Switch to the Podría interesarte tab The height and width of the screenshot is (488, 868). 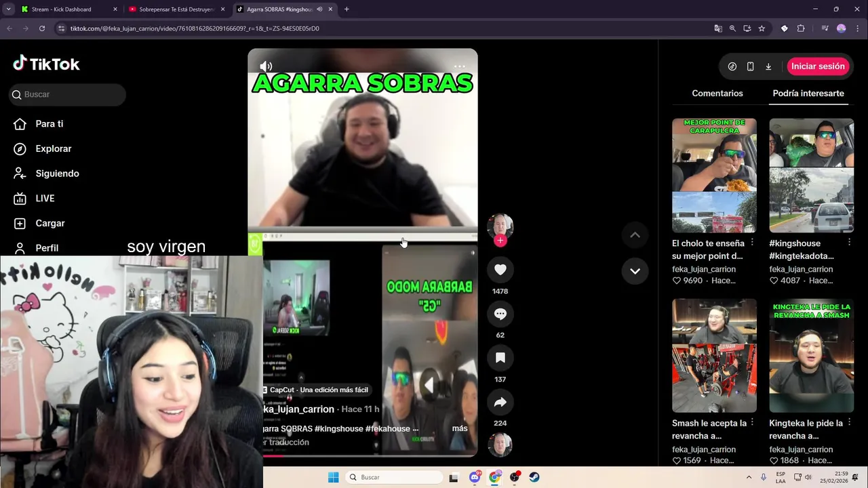808,94
